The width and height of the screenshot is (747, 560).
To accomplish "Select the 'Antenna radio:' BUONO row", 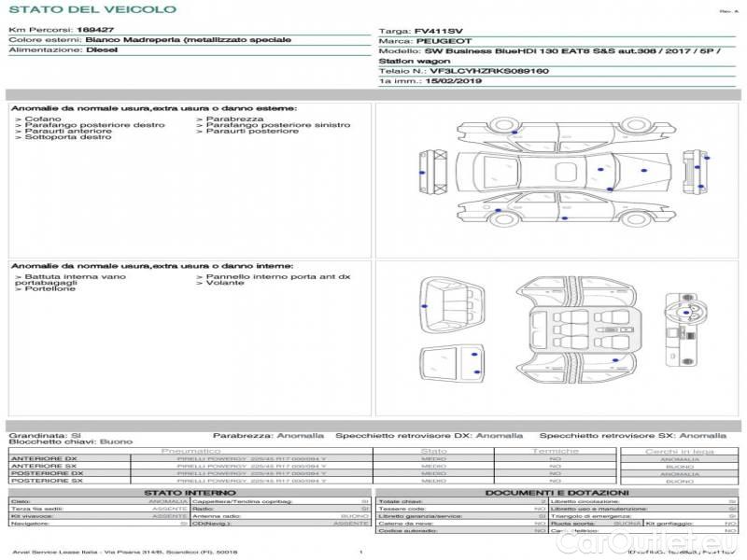I will click(x=281, y=516).
